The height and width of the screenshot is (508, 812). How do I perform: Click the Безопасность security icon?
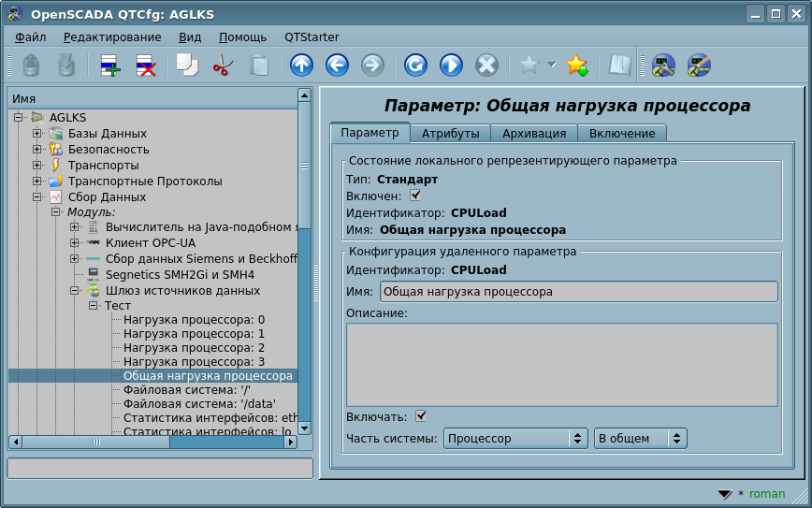click(56, 150)
